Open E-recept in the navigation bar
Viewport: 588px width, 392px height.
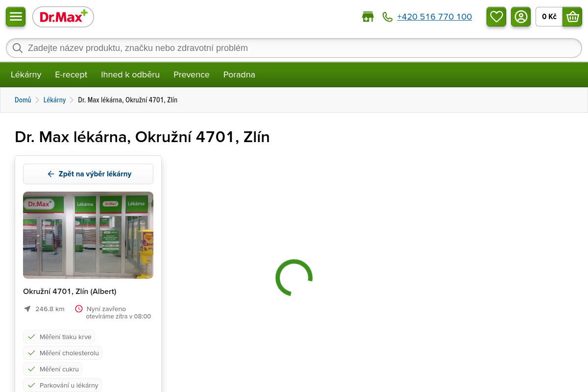click(x=71, y=74)
